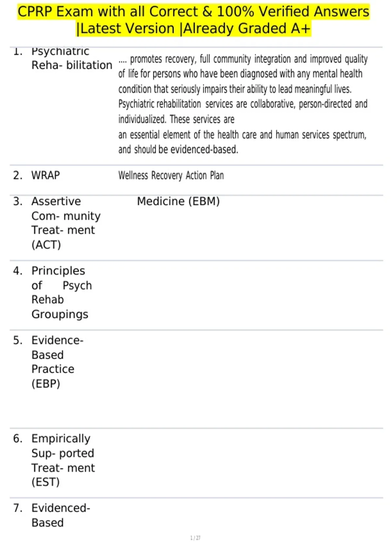Click the number 6 list marker

coord(18,438)
